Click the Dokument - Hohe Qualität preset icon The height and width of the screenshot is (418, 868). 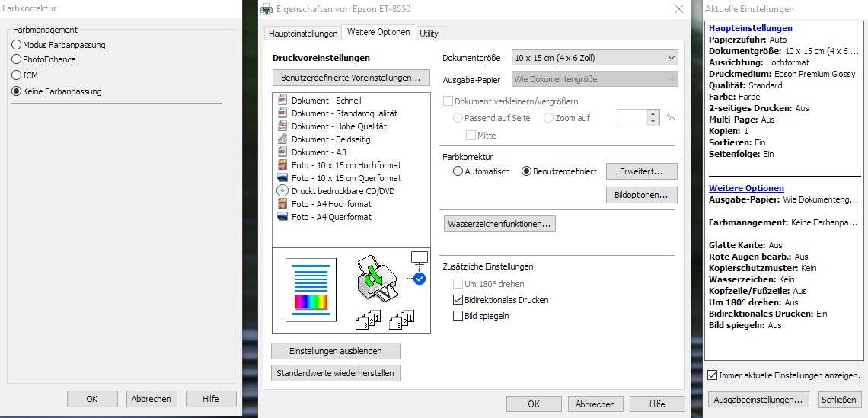(282, 126)
